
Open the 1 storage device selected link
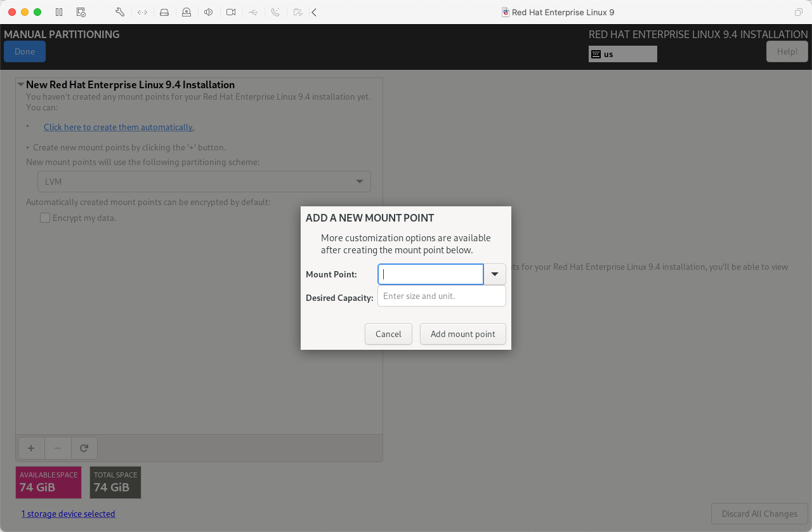tap(68, 514)
